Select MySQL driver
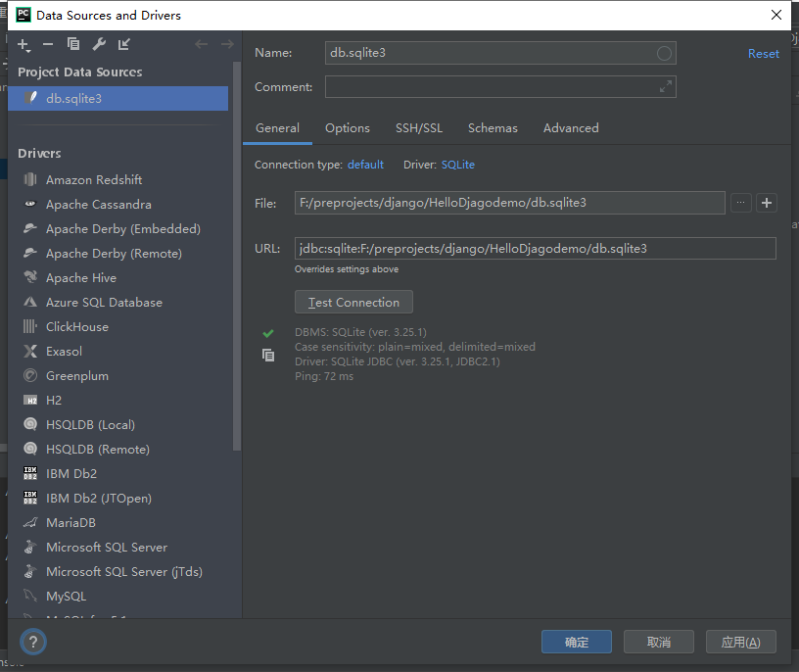Image resolution: width=799 pixels, height=672 pixels. tap(117, 596)
